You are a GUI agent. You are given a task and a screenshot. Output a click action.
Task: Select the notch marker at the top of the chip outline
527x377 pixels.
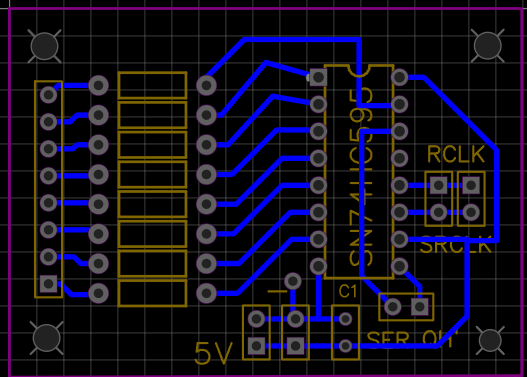[x=359, y=71]
